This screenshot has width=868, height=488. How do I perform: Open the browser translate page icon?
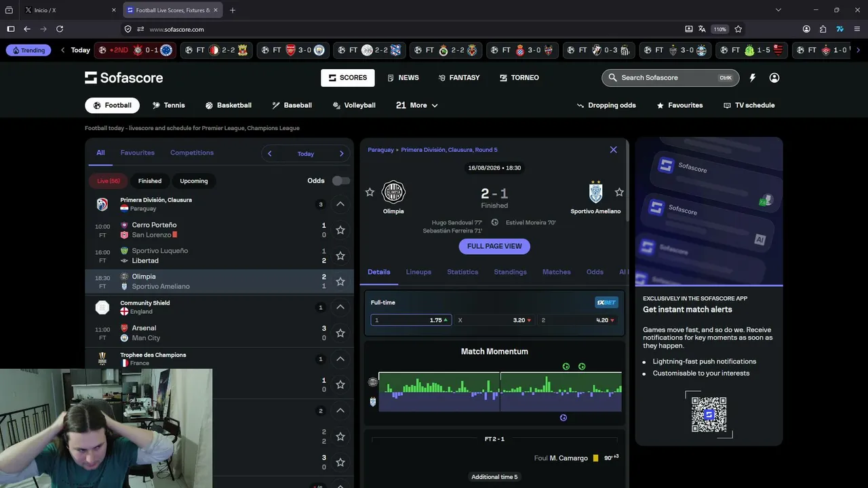pyautogui.click(x=702, y=29)
